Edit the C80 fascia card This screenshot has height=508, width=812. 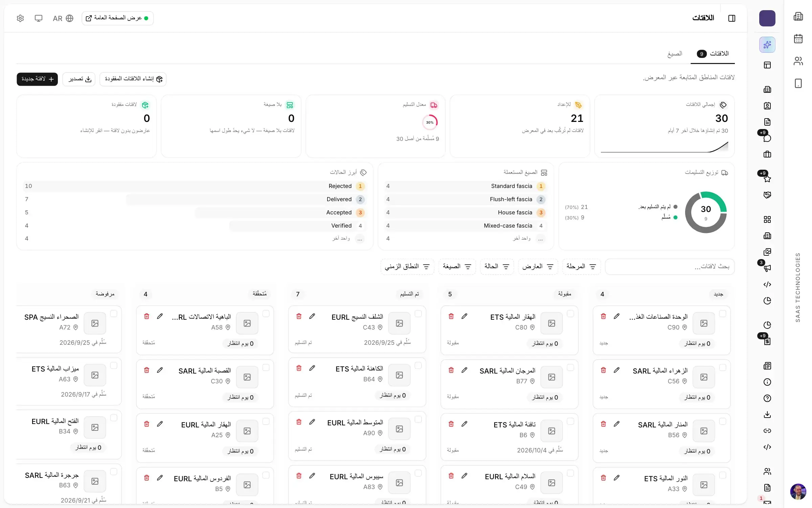(x=464, y=316)
